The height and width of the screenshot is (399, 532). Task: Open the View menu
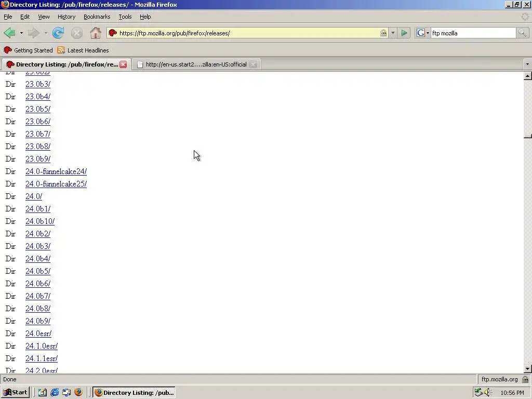[44, 17]
